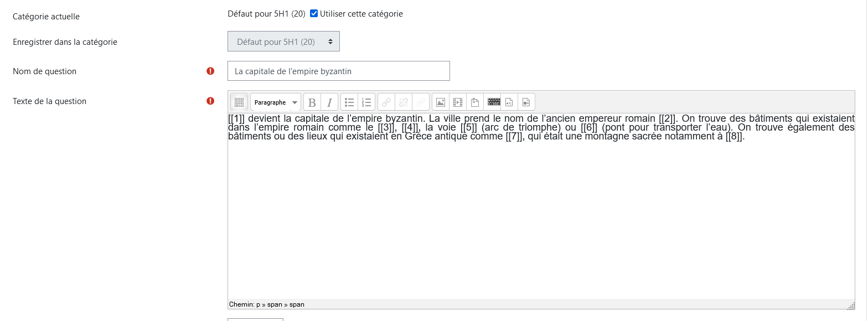Apply italic formatting

[x=329, y=102]
